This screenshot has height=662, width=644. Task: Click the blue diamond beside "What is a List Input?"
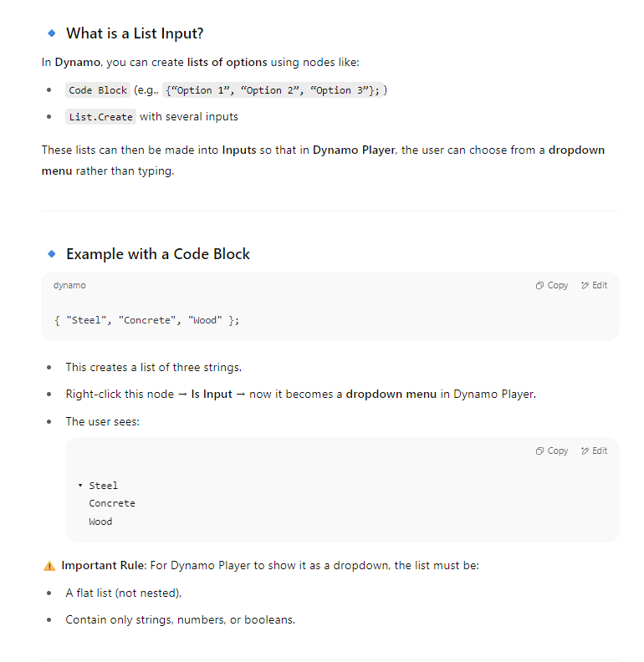(x=52, y=33)
